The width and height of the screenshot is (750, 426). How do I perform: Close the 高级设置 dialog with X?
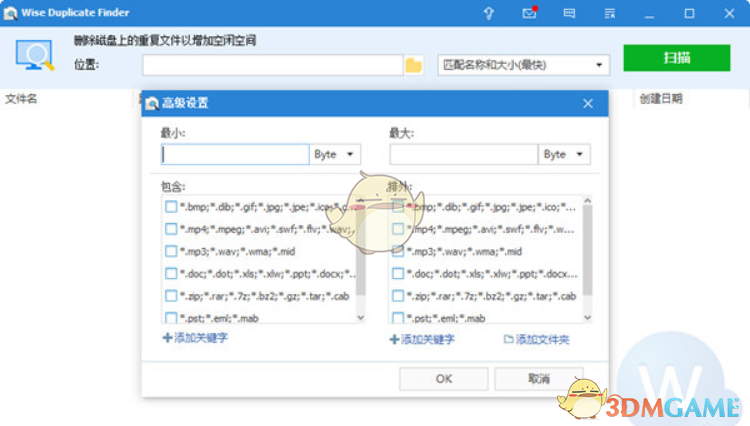click(x=588, y=103)
